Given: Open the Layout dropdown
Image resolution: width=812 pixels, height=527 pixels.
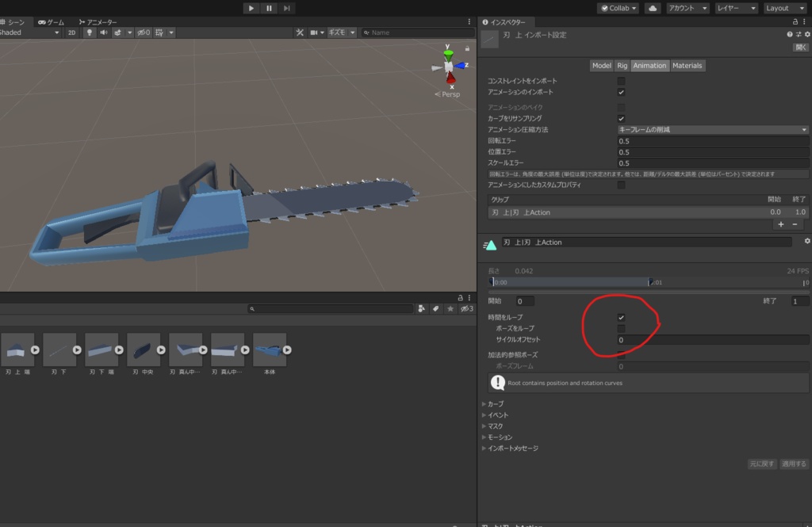Looking at the screenshot, I should tap(784, 8).
